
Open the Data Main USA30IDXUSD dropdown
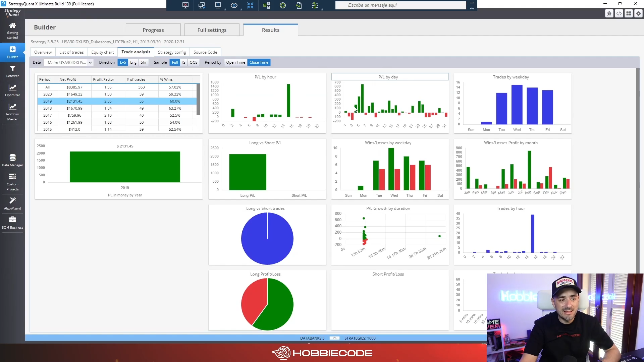(x=69, y=62)
